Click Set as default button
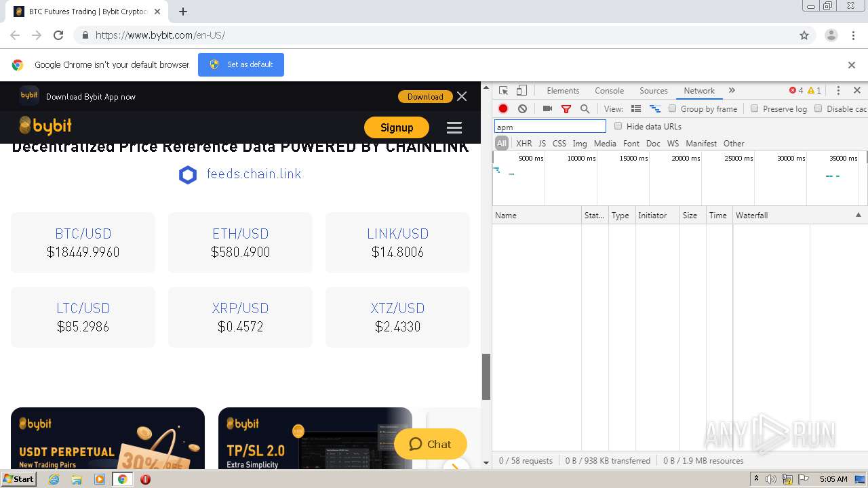Viewport: 868px width, 488px height. tap(241, 64)
